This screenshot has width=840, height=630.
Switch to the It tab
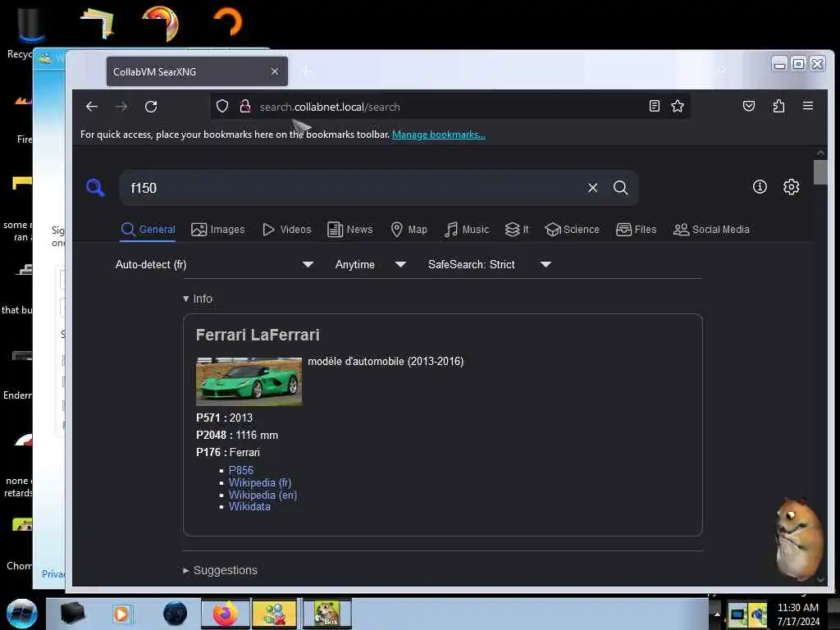(517, 230)
